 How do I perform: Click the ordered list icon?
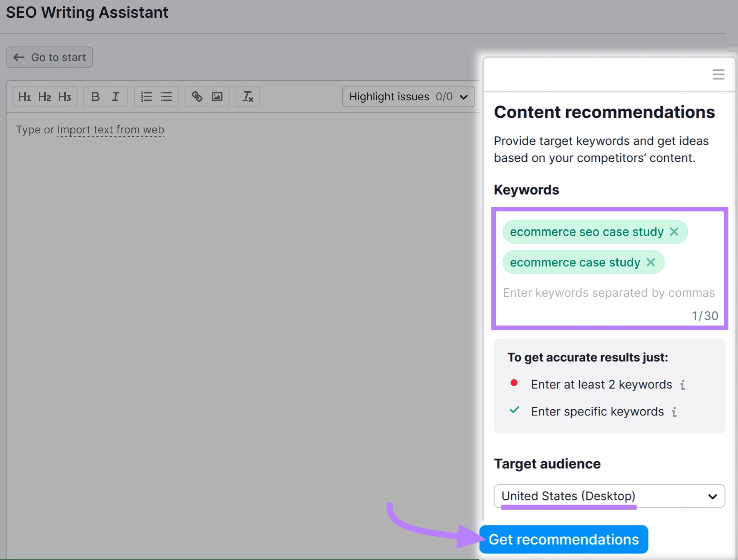[x=145, y=96]
